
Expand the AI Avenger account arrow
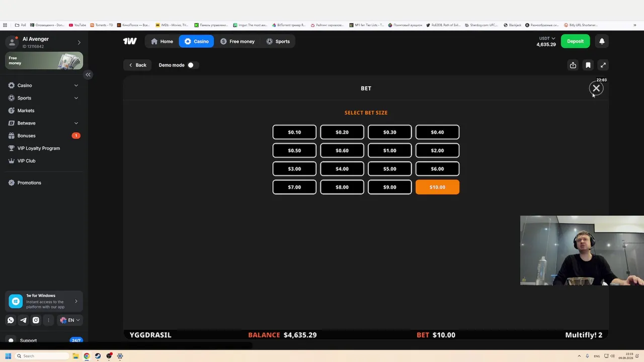tap(79, 42)
